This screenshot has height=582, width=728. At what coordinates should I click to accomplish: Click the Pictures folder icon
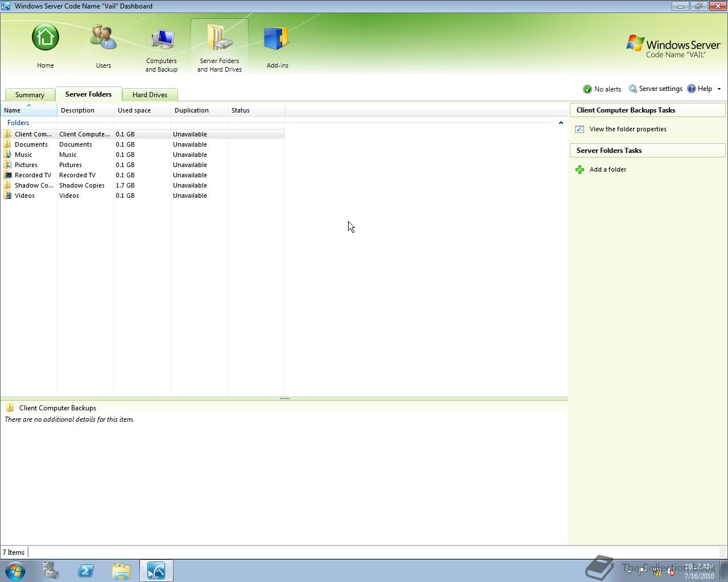pos(7,165)
